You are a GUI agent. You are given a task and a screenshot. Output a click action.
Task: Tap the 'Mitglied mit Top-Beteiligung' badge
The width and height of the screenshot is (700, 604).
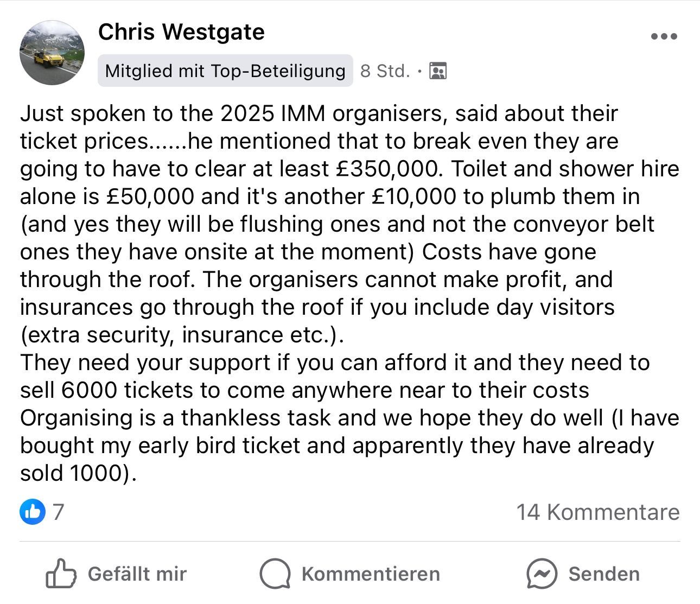pyautogui.click(x=225, y=71)
